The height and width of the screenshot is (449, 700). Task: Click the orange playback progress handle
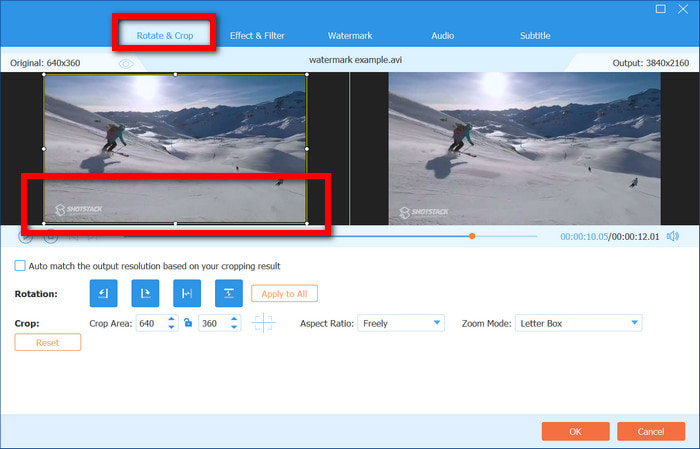[x=472, y=236]
